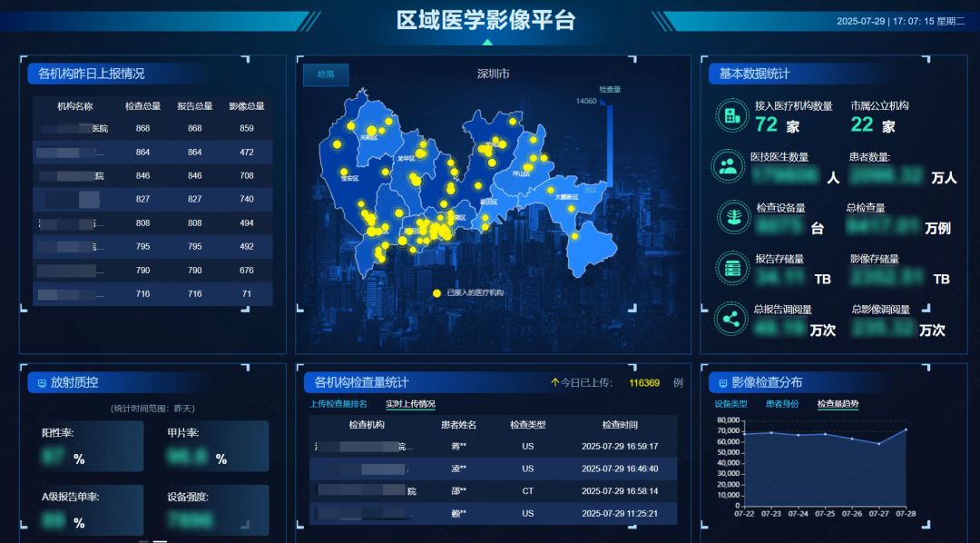Expand the 检查量趋势 chart view

(x=839, y=402)
